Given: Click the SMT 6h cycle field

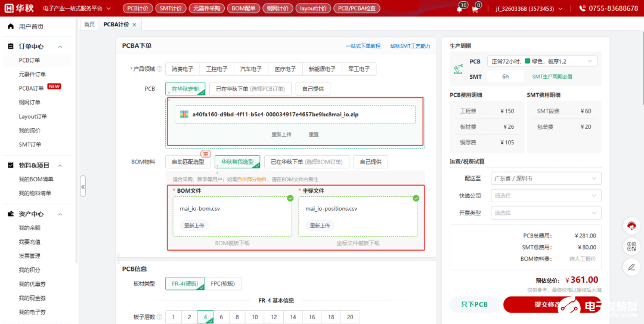Looking at the screenshot, I should click(505, 76).
